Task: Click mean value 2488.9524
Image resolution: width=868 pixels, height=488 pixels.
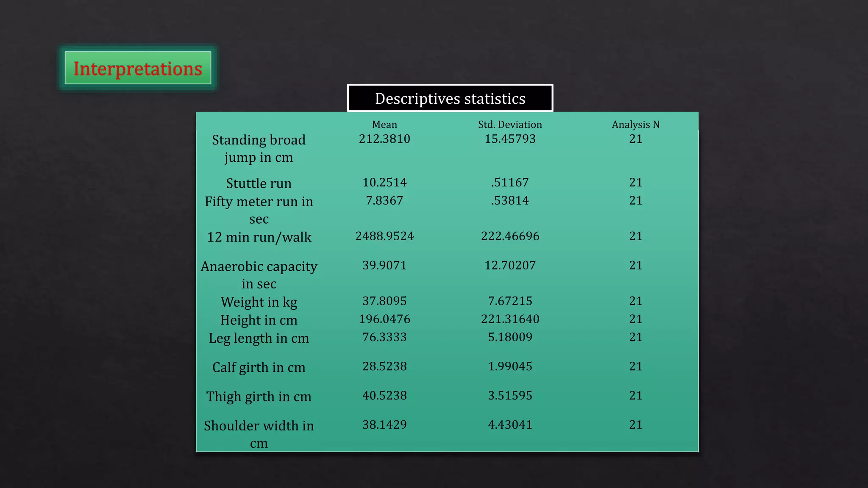Action: pos(384,236)
